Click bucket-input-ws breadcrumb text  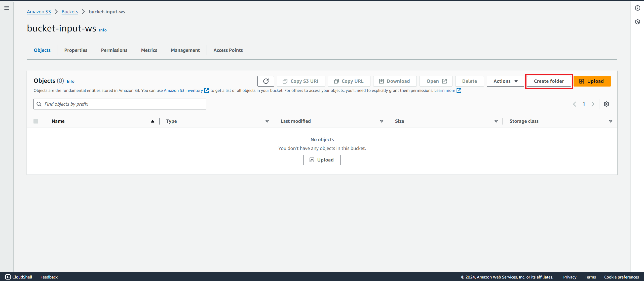click(x=107, y=12)
